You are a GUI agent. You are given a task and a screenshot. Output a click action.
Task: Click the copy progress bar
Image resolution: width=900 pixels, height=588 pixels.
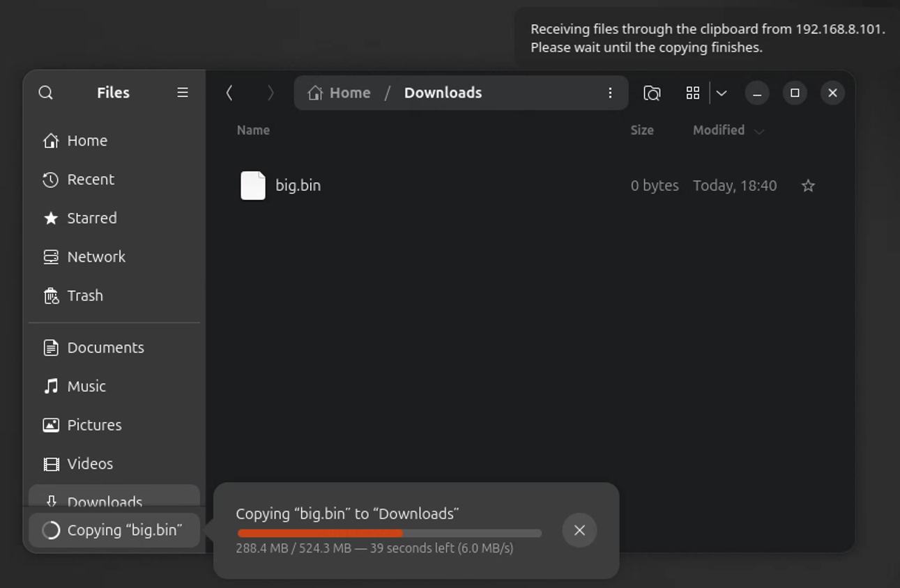click(389, 534)
